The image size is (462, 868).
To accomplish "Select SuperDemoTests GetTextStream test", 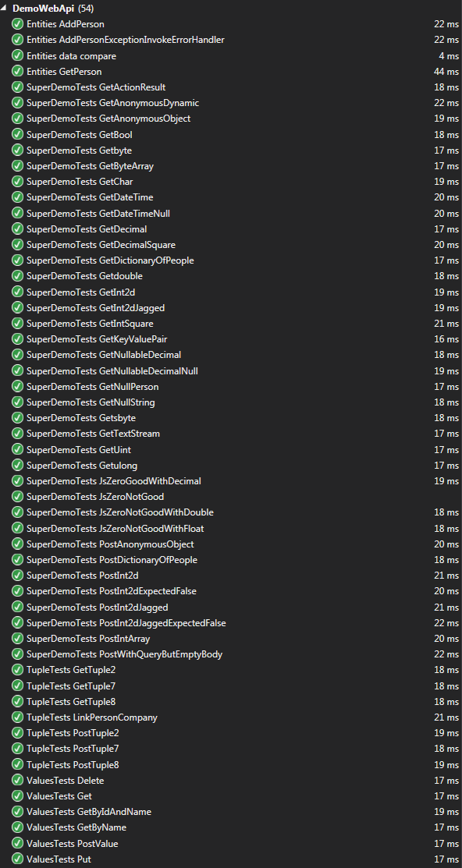I will coord(231,434).
